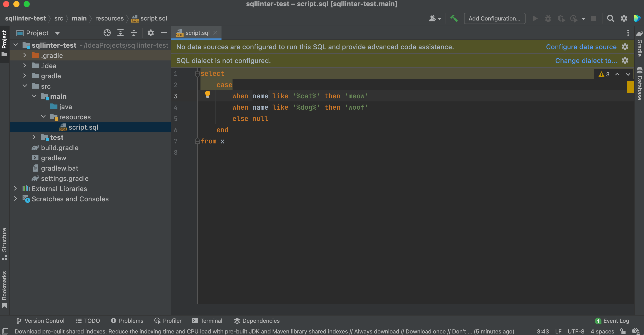
Task: Open the Project view dropdown
Action: tap(57, 33)
